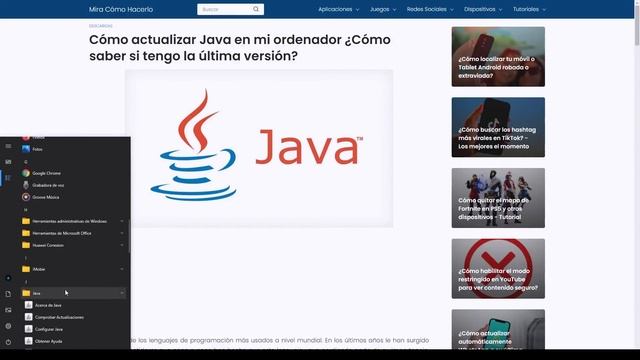Open the Redes Sociales dropdown menu
This screenshot has height=360, width=640.
point(430,9)
